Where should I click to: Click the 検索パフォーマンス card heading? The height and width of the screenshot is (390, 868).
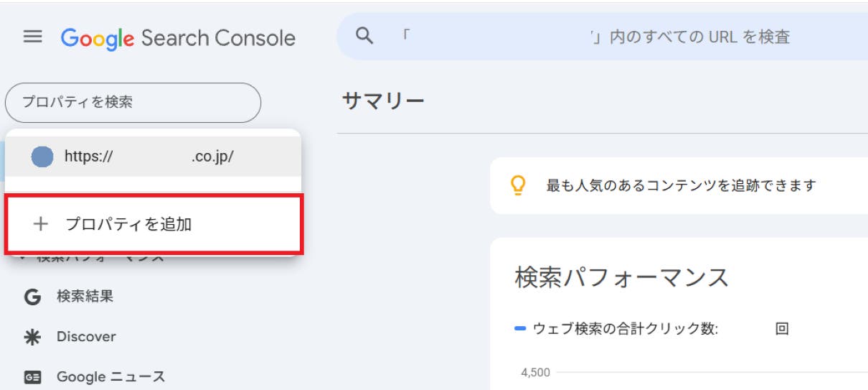(622, 277)
